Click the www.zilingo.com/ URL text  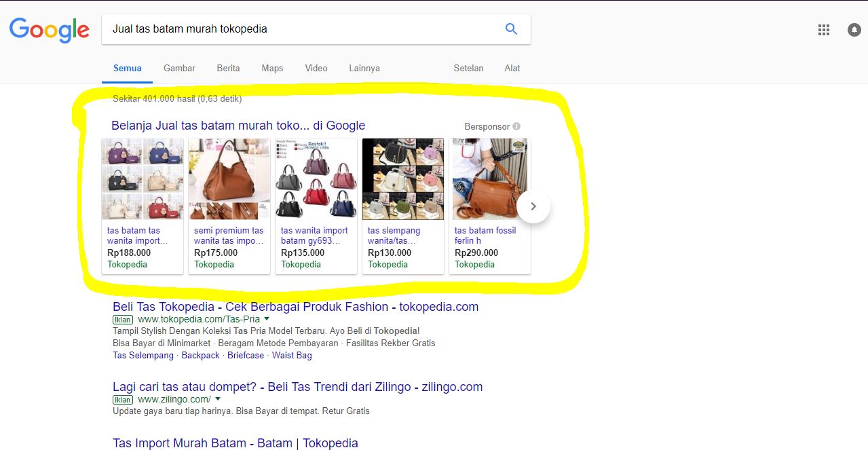(x=174, y=399)
